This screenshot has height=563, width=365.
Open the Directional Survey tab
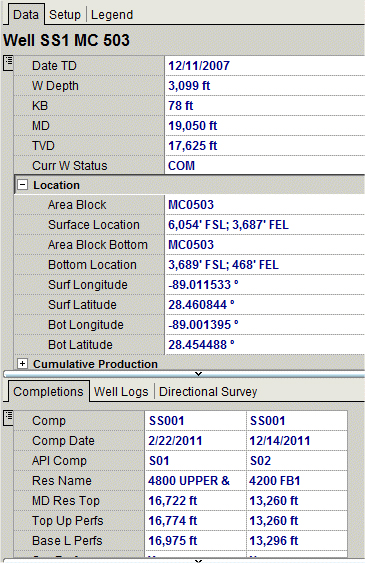[x=208, y=392]
